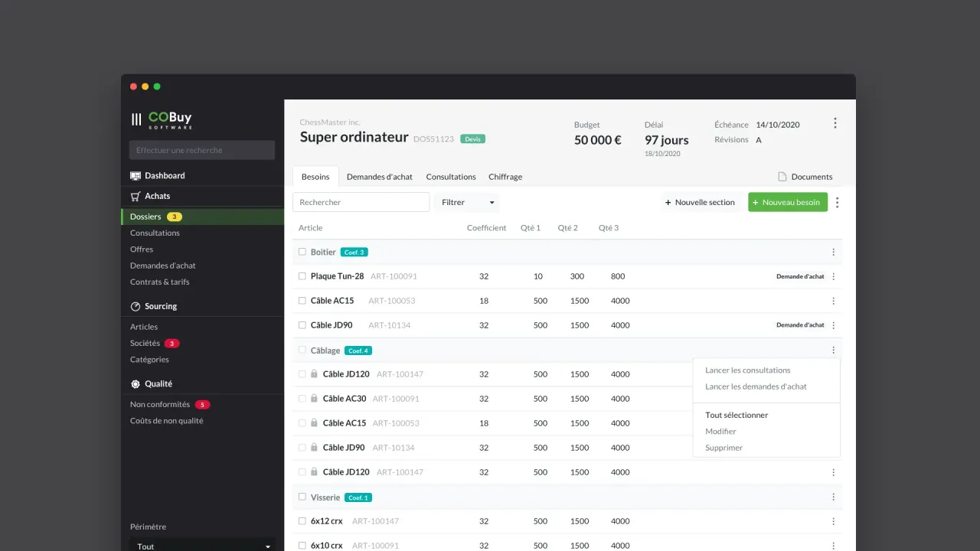Image resolution: width=980 pixels, height=551 pixels.
Task: Open project options kebab menu beside Échéance
Action: tap(835, 123)
